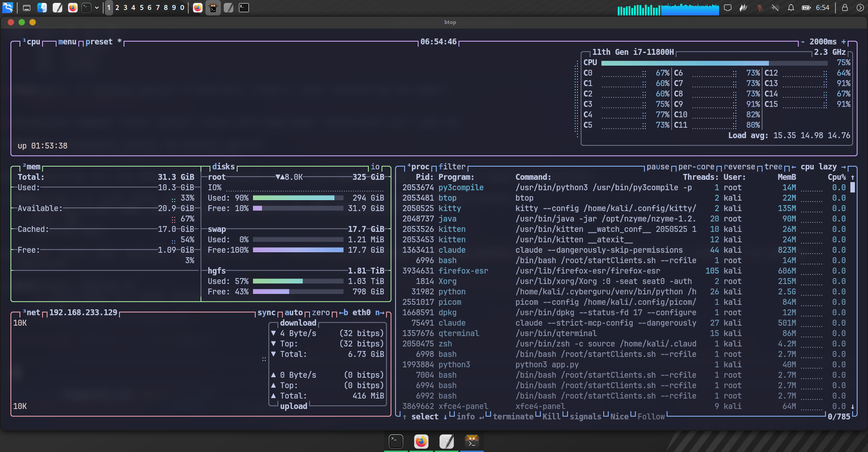Toggle the proc box header label
The height and width of the screenshot is (452, 868).
pos(418,167)
